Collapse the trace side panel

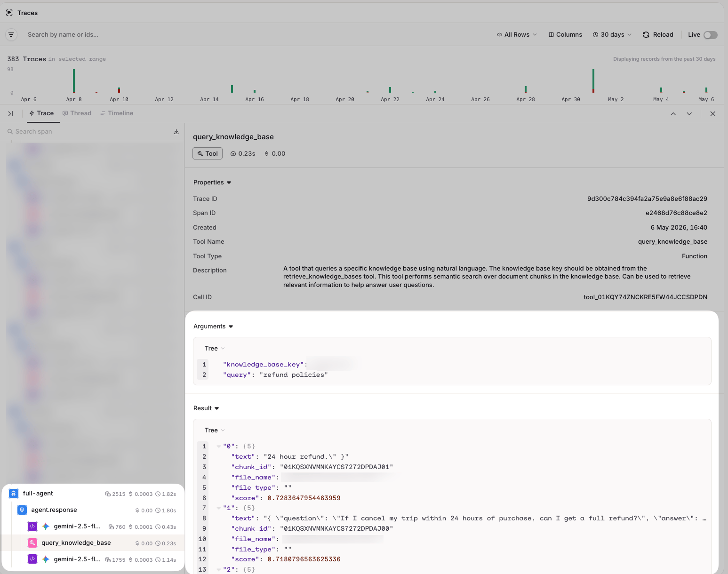tap(10, 113)
